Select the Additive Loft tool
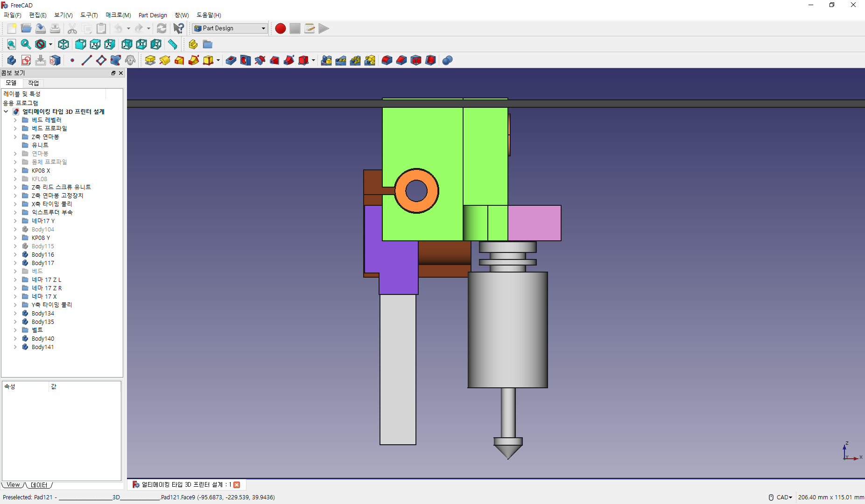 (179, 60)
